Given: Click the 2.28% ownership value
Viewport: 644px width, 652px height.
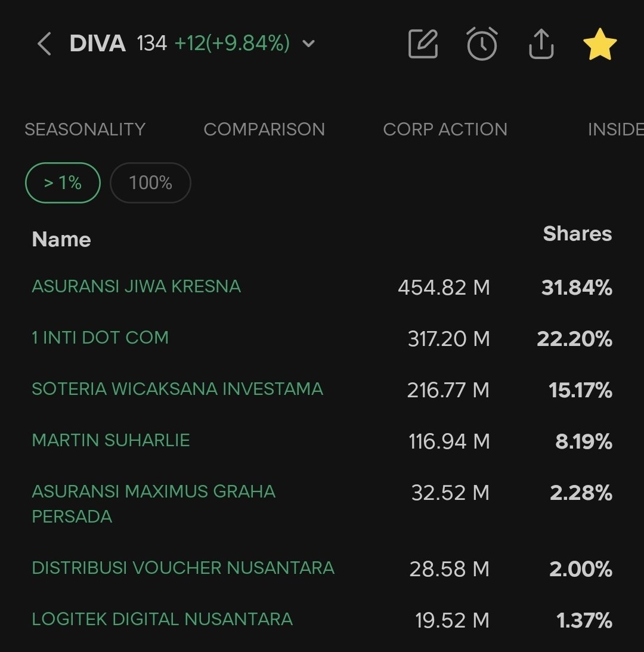Looking at the screenshot, I should (581, 493).
